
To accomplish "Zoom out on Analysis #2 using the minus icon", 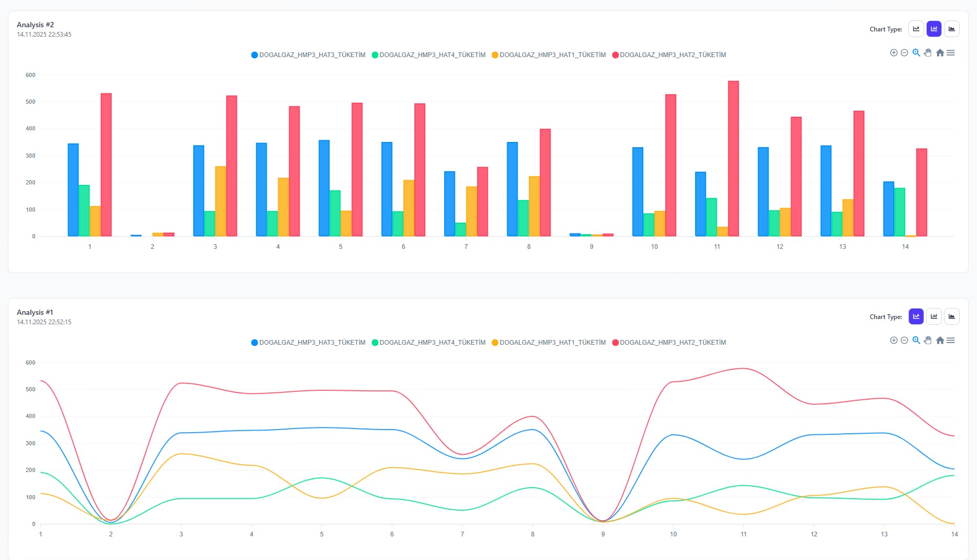I will 904,52.
